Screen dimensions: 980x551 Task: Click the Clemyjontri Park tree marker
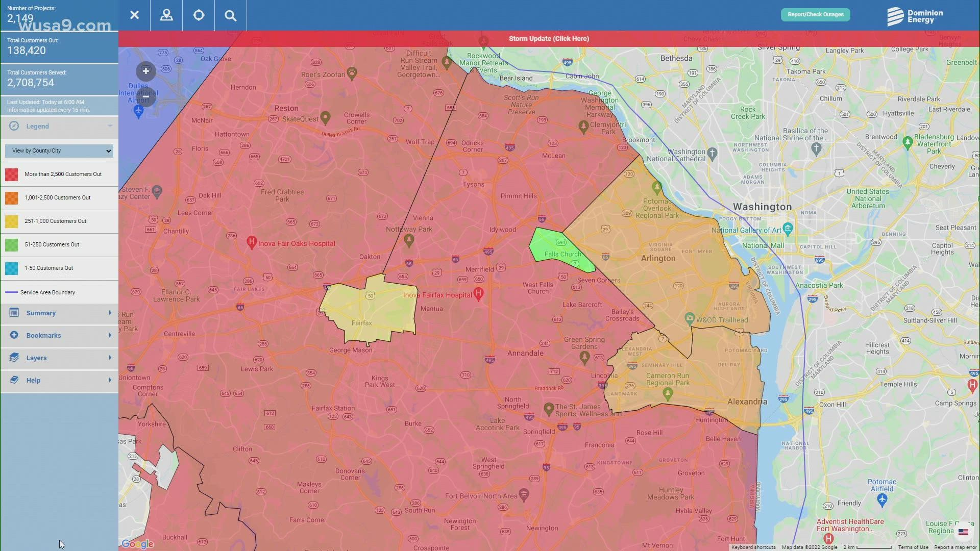(583, 126)
